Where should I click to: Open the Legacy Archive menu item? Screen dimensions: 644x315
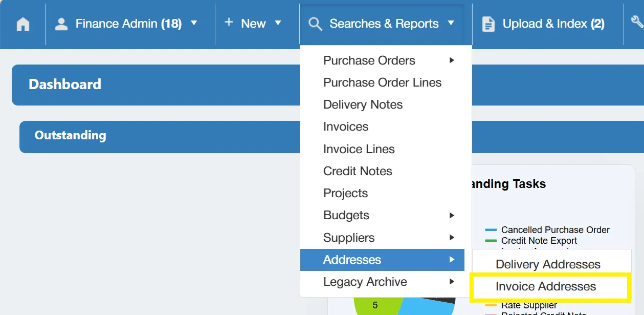[x=382, y=282]
